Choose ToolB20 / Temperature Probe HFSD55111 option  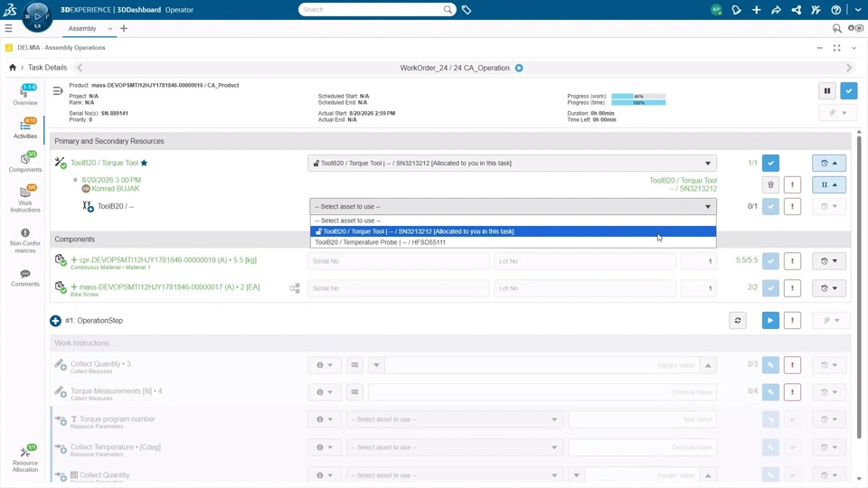click(x=513, y=242)
